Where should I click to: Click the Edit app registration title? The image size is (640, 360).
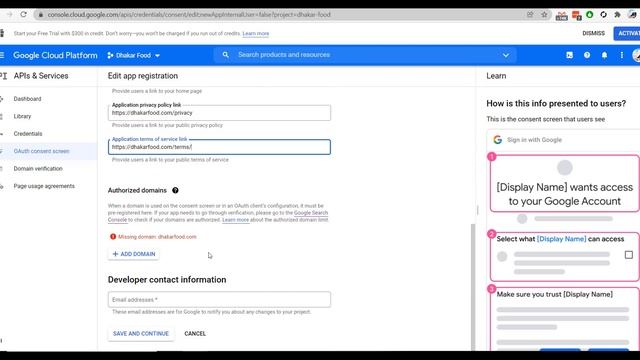(143, 76)
